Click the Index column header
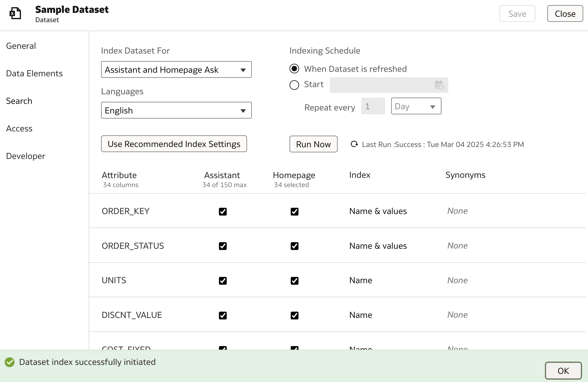The height and width of the screenshot is (382, 588). click(360, 175)
